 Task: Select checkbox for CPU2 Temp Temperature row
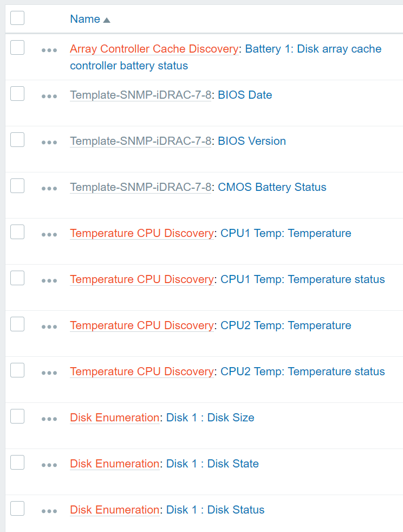tap(17, 324)
